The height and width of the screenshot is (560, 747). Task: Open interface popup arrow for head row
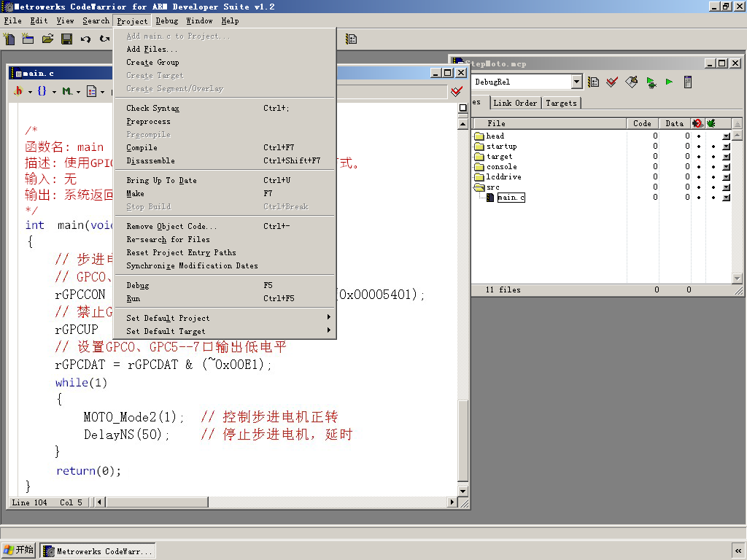[x=726, y=136]
